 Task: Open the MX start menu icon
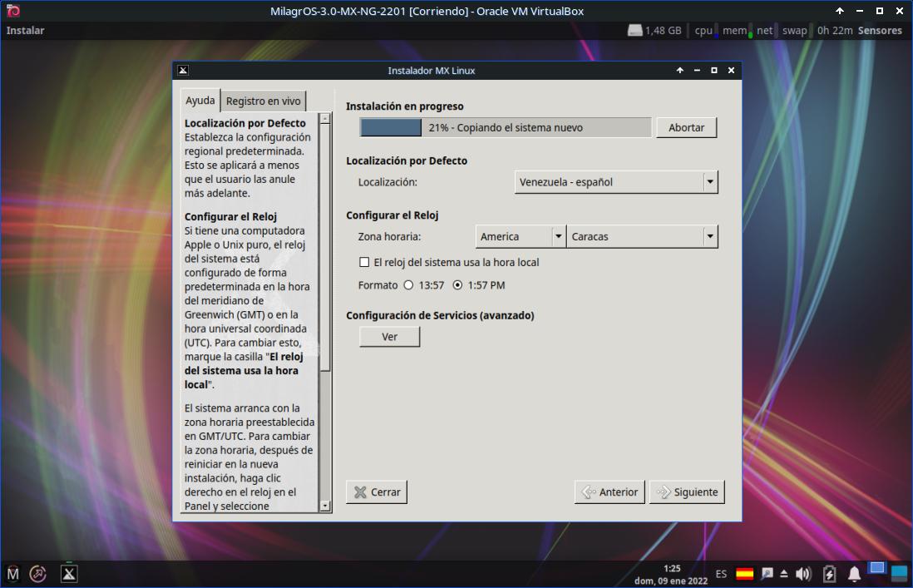[13, 573]
